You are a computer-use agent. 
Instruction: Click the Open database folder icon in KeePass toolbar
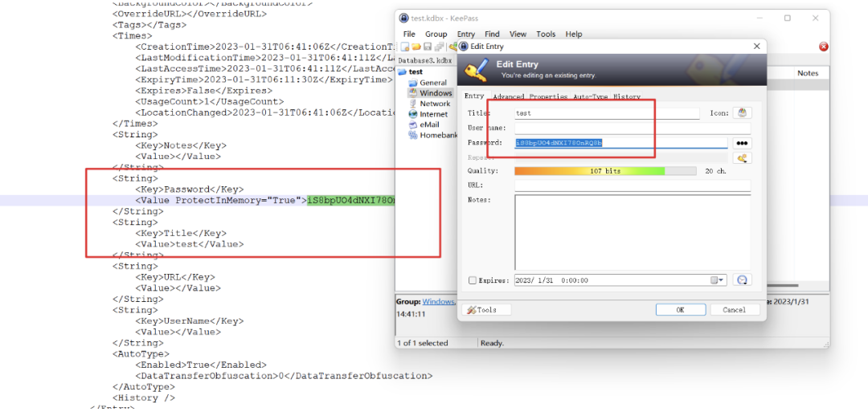[416, 47]
